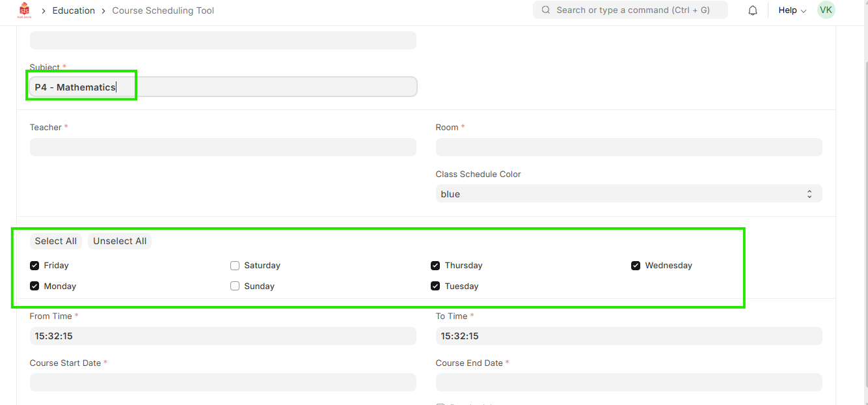Click the From Time field
Image resolution: width=868 pixels, height=405 pixels.
(x=223, y=336)
